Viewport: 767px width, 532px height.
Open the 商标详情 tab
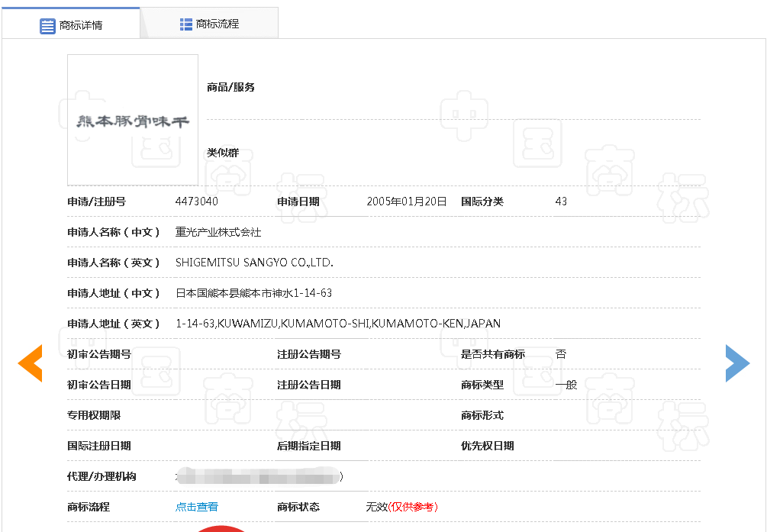(x=71, y=24)
